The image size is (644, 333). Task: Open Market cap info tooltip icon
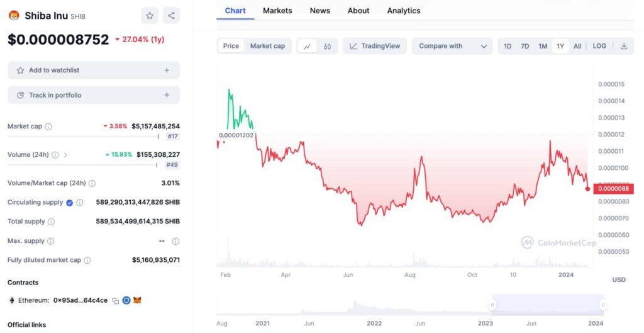point(48,127)
